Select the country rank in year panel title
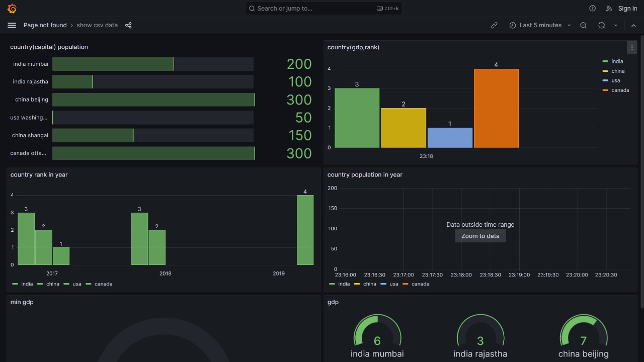Image resolution: width=644 pixels, height=362 pixels. [x=39, y=174]
